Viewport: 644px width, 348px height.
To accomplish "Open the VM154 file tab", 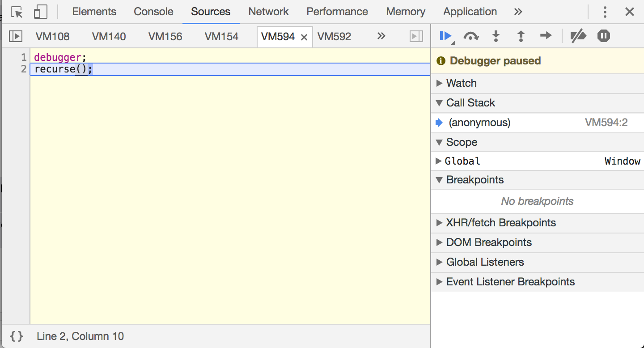I will click(222, 37).
